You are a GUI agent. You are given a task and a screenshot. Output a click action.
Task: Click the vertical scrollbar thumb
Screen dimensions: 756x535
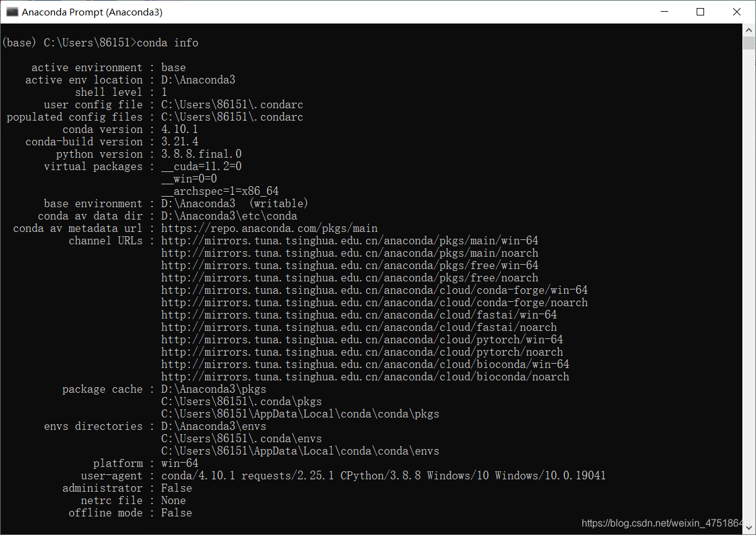(749, 43)
